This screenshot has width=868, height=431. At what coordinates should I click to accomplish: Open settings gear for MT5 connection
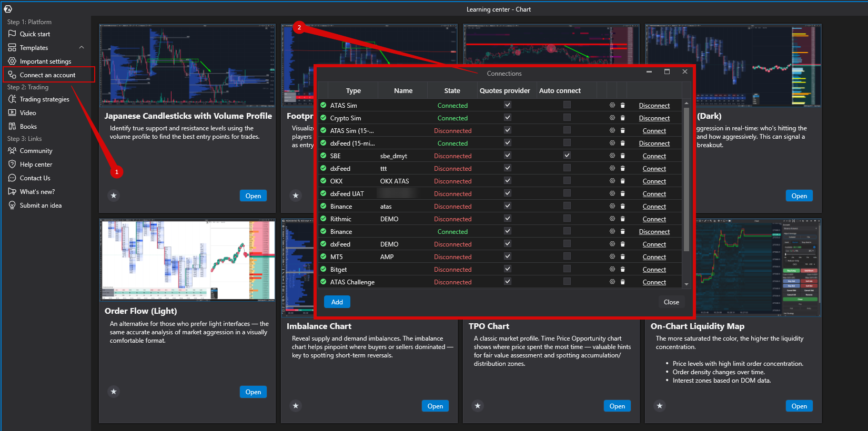pyautogui.click(x=612, y=256)
